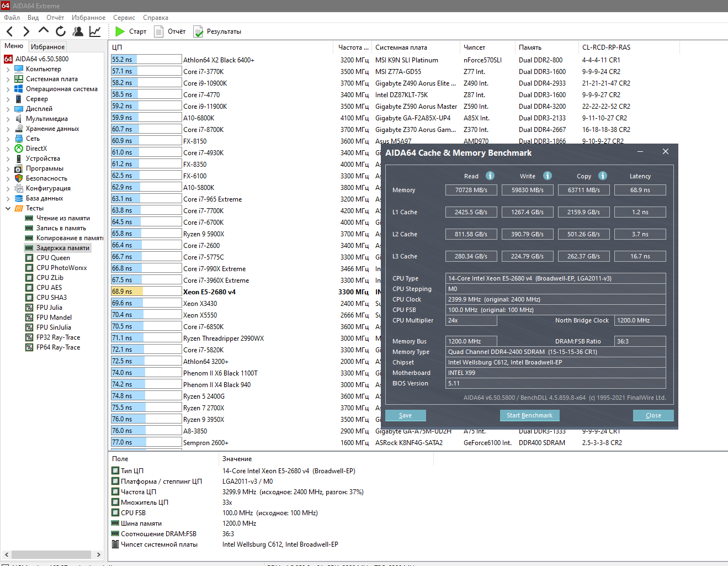Click the CPU PhotoWorxx test icon
728x566 pixels.
[x=29, y=268]
